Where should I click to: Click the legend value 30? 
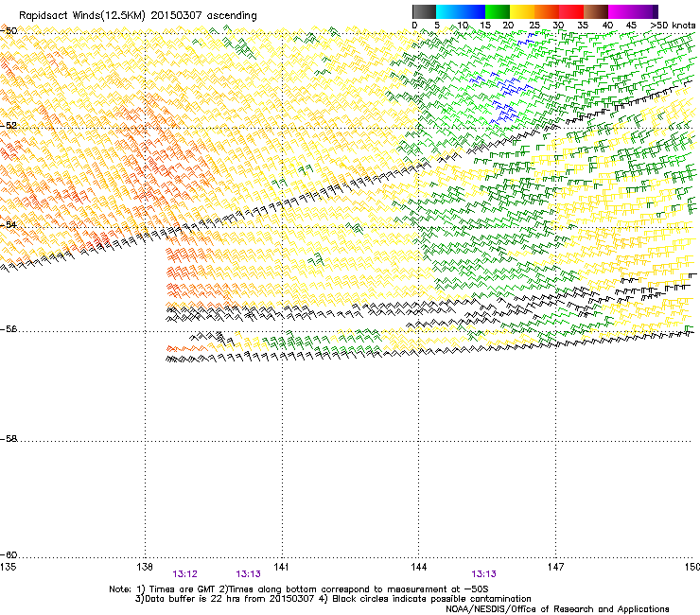[x=558, y=26]
